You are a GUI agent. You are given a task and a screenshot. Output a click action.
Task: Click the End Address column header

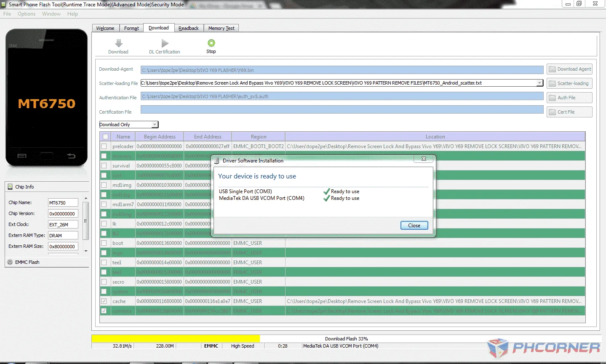click(208, 136)
